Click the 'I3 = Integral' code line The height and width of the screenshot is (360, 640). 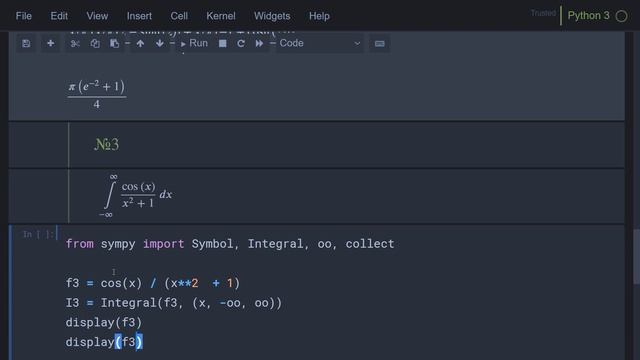(x=173, y=303)
